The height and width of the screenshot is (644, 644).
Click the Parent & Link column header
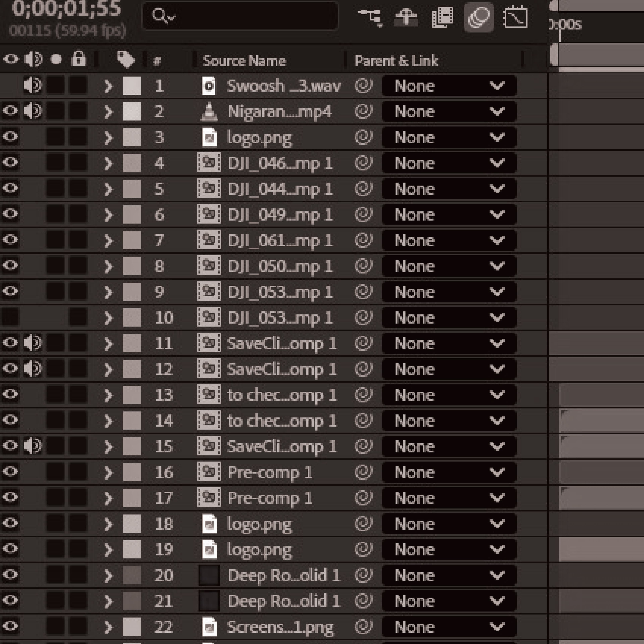click(x=396, y=61)
